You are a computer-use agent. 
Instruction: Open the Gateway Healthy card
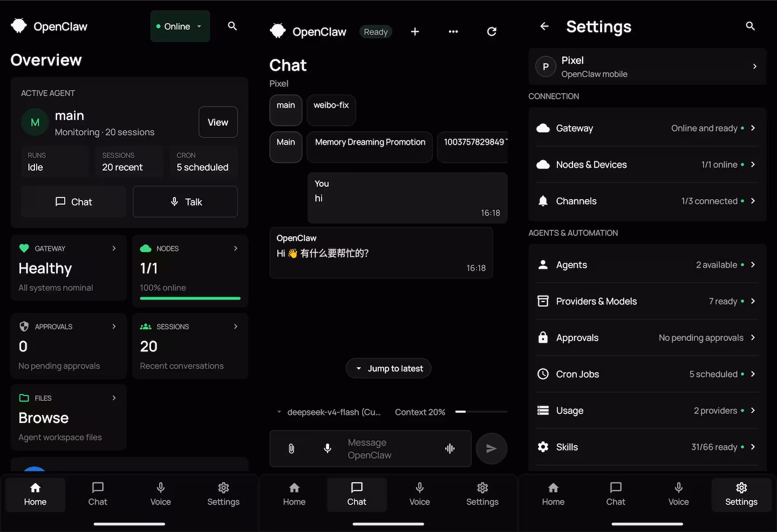(x=69, y=268)
